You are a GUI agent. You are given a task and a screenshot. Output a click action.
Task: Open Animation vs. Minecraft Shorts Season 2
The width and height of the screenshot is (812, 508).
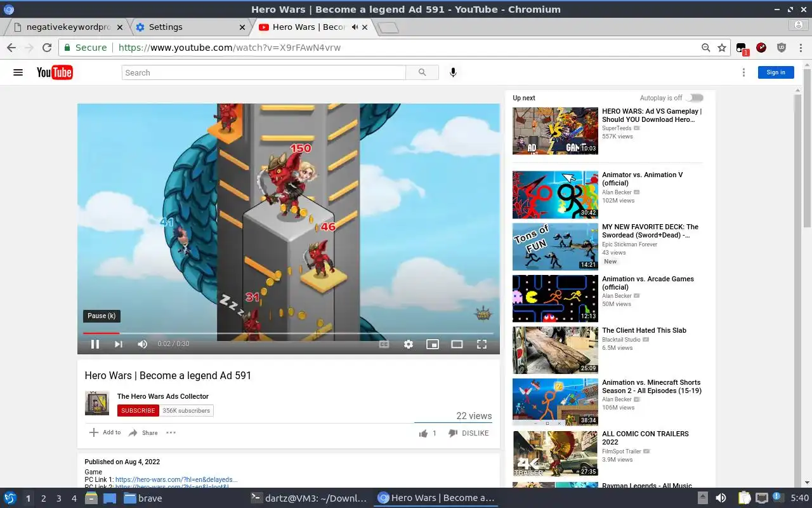(652, 387)
